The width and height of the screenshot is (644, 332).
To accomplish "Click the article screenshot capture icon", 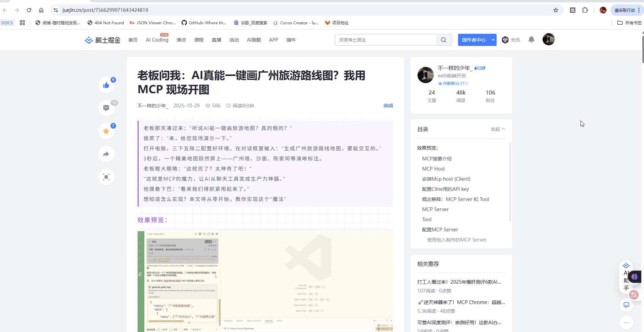I will click(x=106, y=177).
